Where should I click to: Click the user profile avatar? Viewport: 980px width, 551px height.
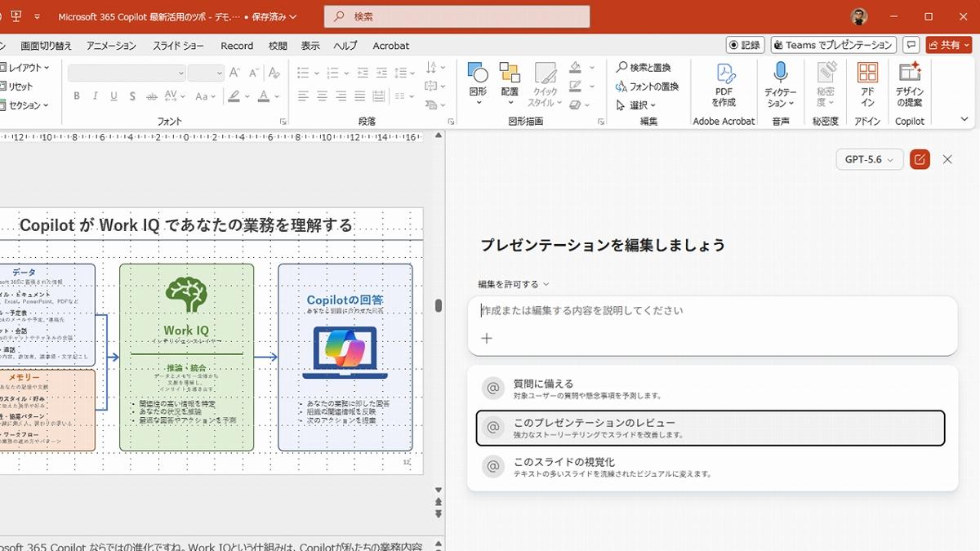[858, 16]
